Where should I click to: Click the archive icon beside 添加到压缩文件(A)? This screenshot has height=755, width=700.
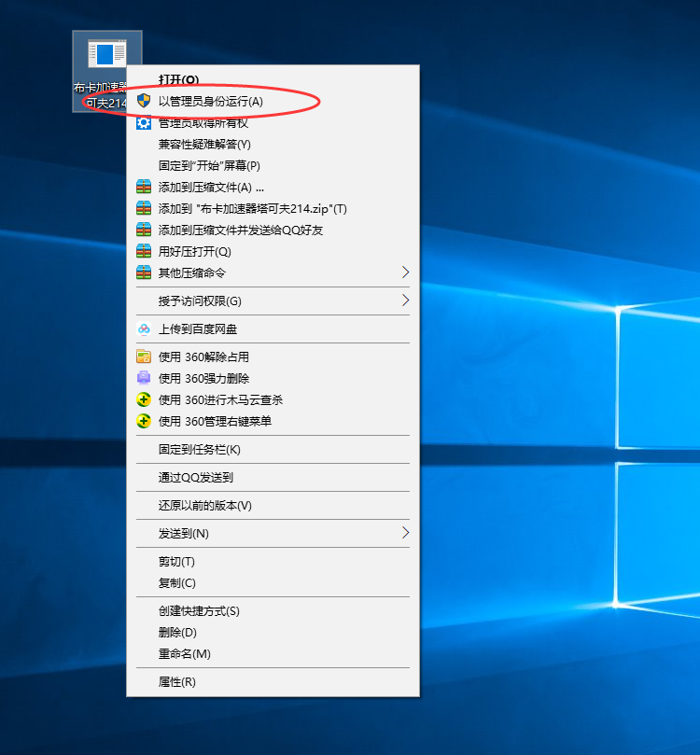(144, 187)
